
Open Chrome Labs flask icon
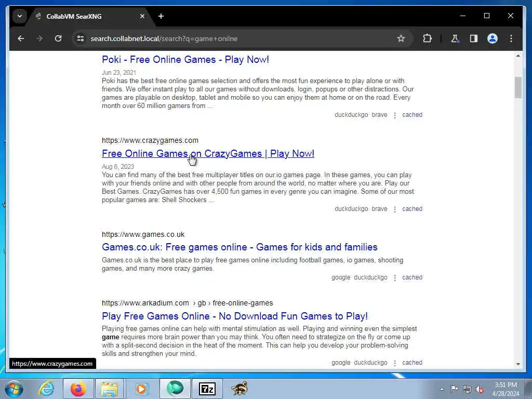(x=455, y=38)
